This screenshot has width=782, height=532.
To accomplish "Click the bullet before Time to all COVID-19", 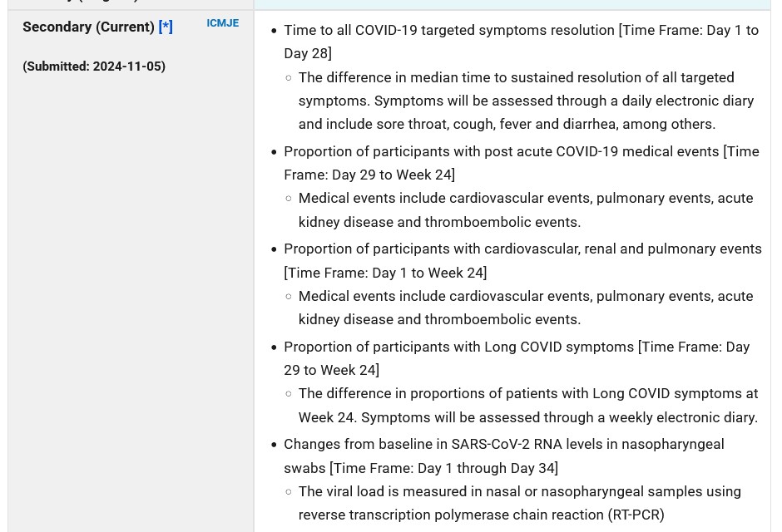I will (x=274, y=31).
